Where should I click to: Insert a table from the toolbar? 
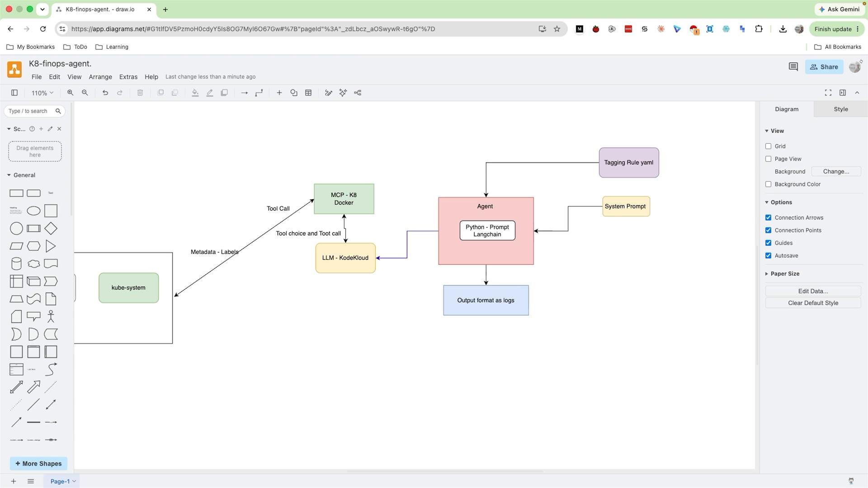[308, 93]
